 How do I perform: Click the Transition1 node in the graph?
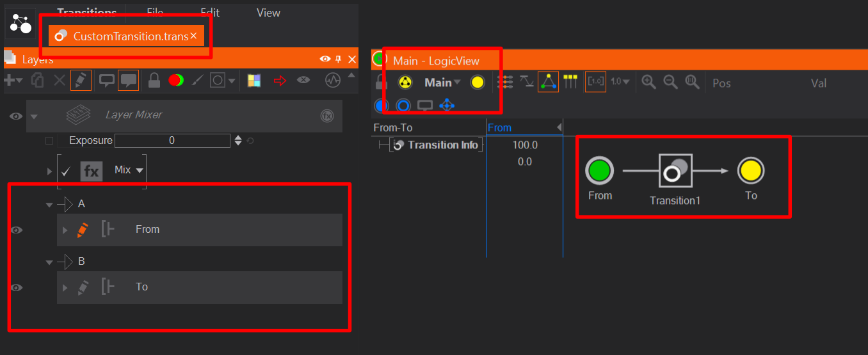coord(675,171)
